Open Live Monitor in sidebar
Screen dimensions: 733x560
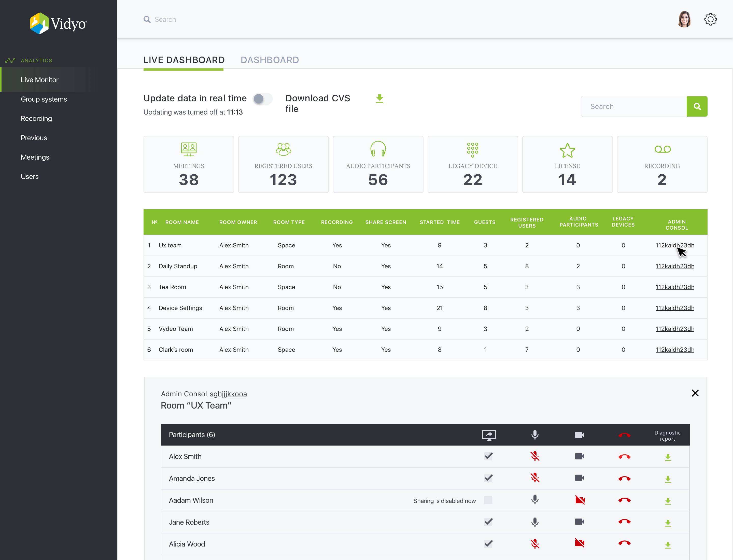coord(39,80)
